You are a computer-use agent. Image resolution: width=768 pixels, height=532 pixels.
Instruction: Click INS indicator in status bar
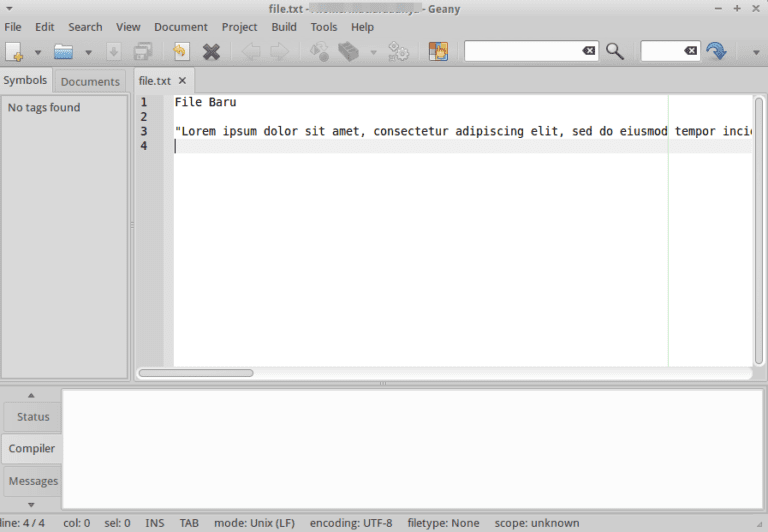[155, 523]
